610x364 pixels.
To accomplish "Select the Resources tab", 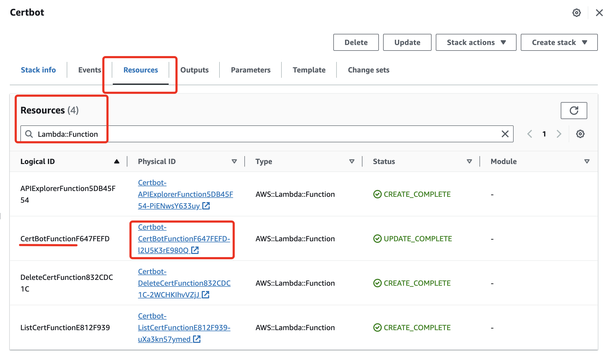I will point(141,70).
